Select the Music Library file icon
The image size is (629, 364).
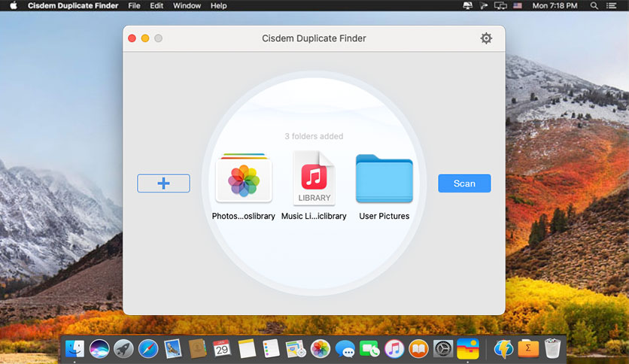[x=314, y=178]
